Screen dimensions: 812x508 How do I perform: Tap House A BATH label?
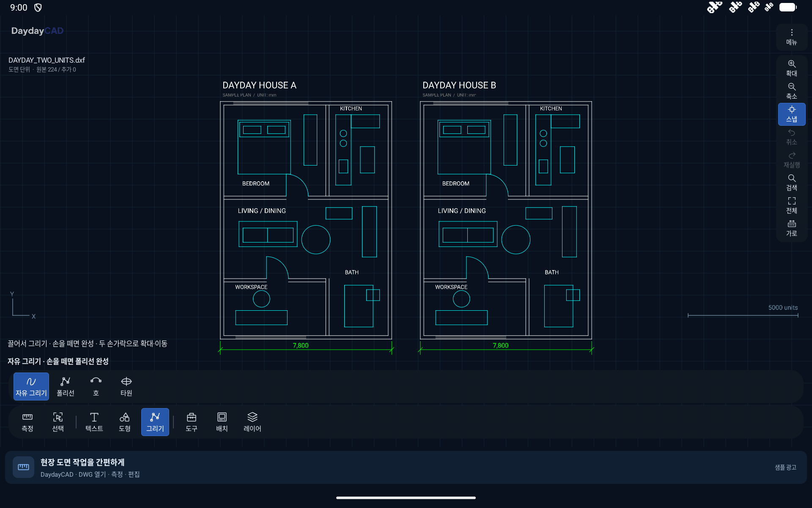352,272
